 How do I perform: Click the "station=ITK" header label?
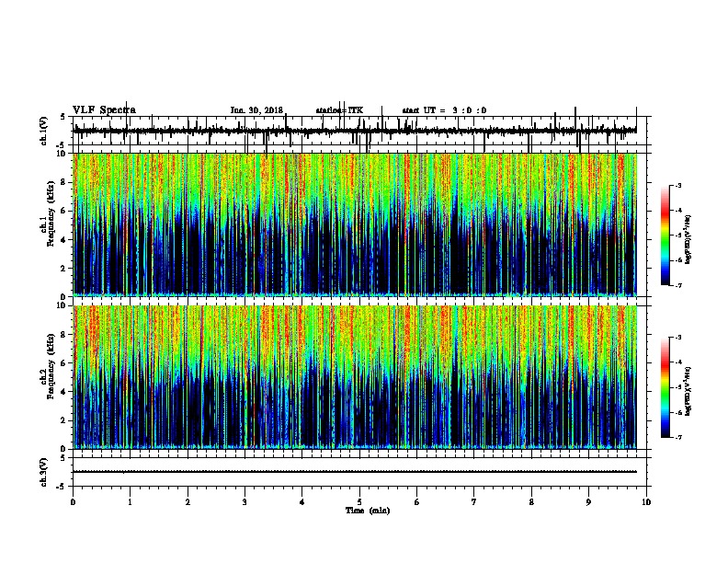pos(339,110)
